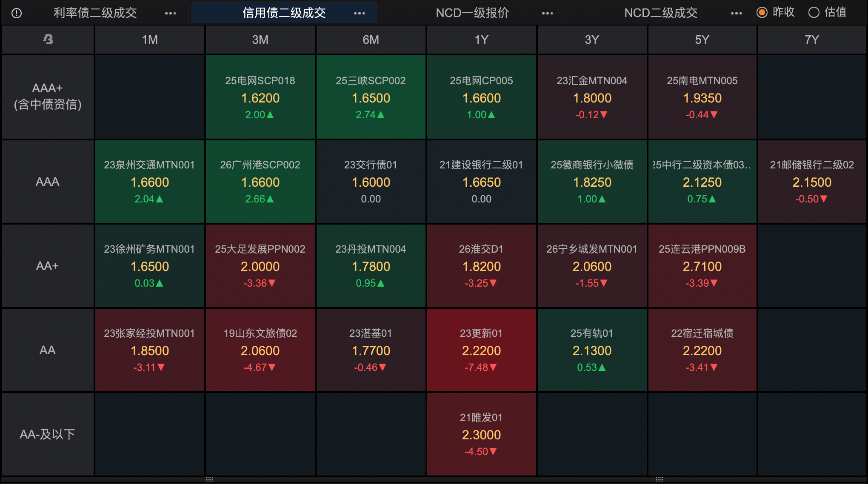Open more options for NCD二级成交 tab
868x484 pixels.
[x=737, y=13]
